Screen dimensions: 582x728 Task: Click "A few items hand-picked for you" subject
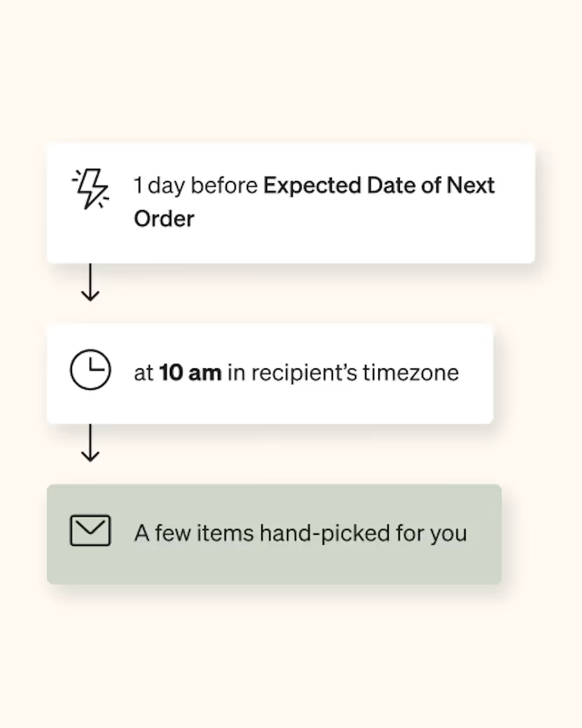click(x=300, y=533)
